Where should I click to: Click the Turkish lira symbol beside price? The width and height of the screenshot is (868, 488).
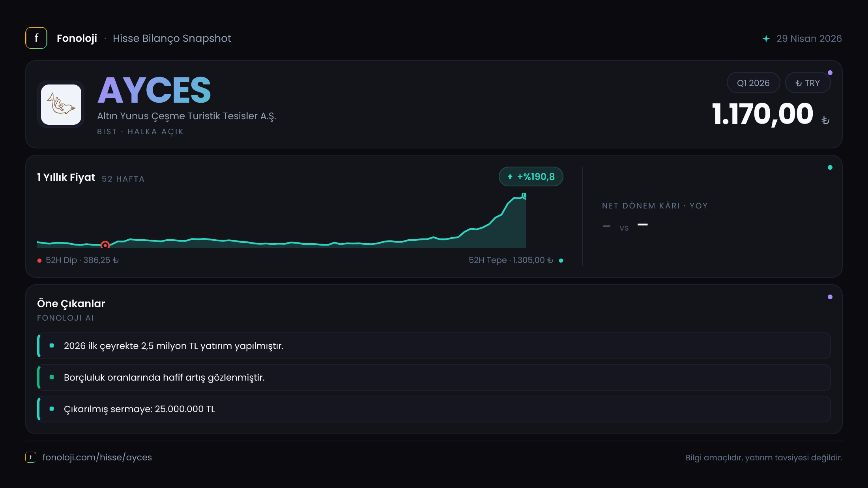click(825, 120)
